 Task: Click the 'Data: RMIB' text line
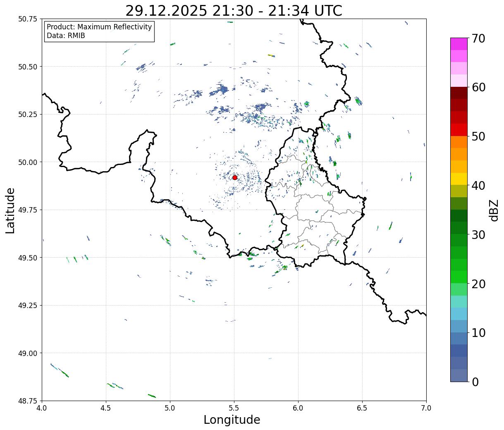pos(66,36)
